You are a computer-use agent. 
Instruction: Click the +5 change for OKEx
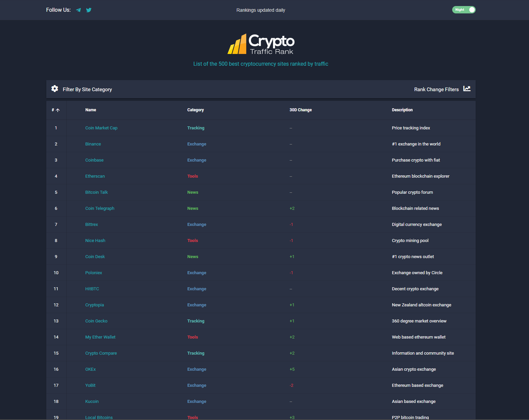[292, 369]
